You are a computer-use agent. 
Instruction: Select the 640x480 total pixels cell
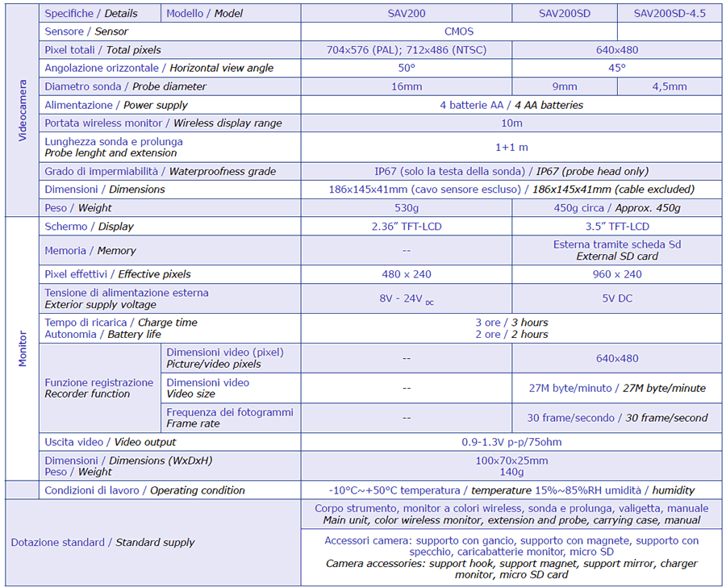pyautogui.click(x=617, y=50)
